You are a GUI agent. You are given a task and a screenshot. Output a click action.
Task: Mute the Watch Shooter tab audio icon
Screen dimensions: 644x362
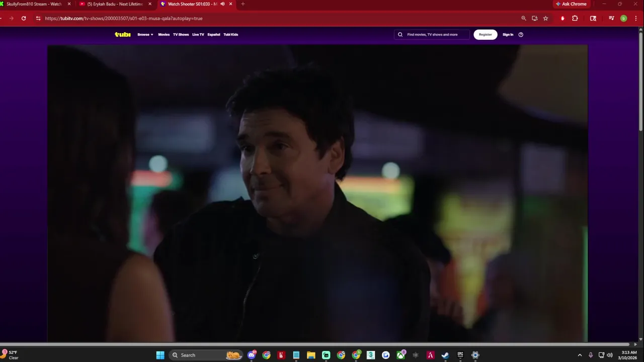click(x=222, y=4)
